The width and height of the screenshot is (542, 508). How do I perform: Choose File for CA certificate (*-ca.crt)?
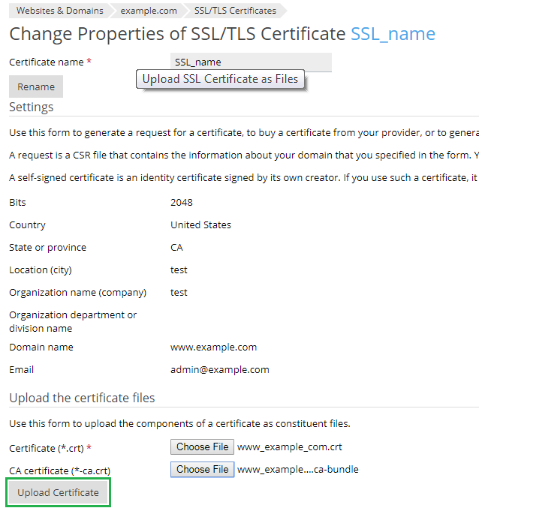coord(202,469)
